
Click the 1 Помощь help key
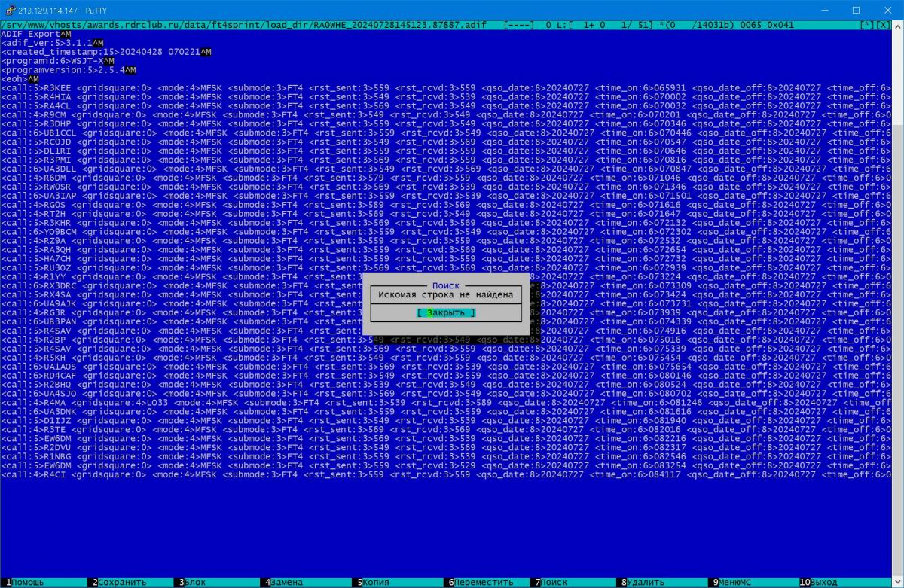(x=27, y=582)
